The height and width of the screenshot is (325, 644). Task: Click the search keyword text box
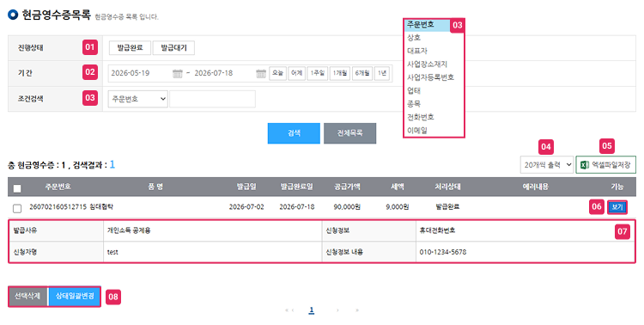[x=212, y=99]
